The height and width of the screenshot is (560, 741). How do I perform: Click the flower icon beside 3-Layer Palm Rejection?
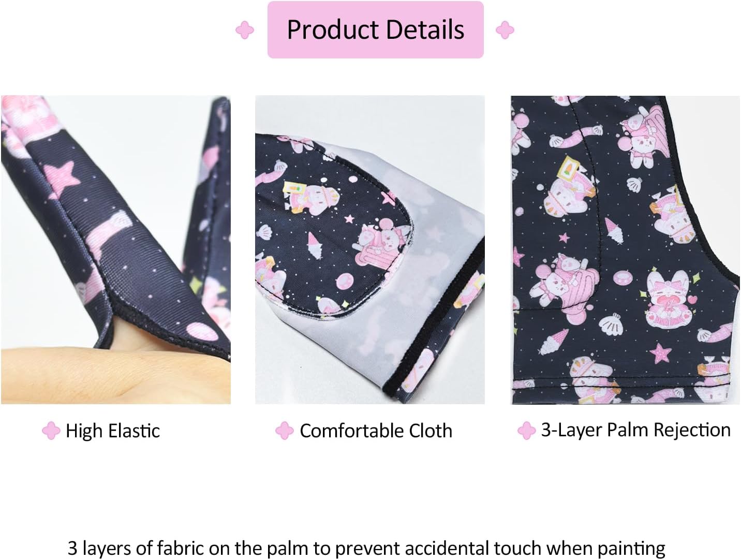pyautogui.click(x=526, y=431)
